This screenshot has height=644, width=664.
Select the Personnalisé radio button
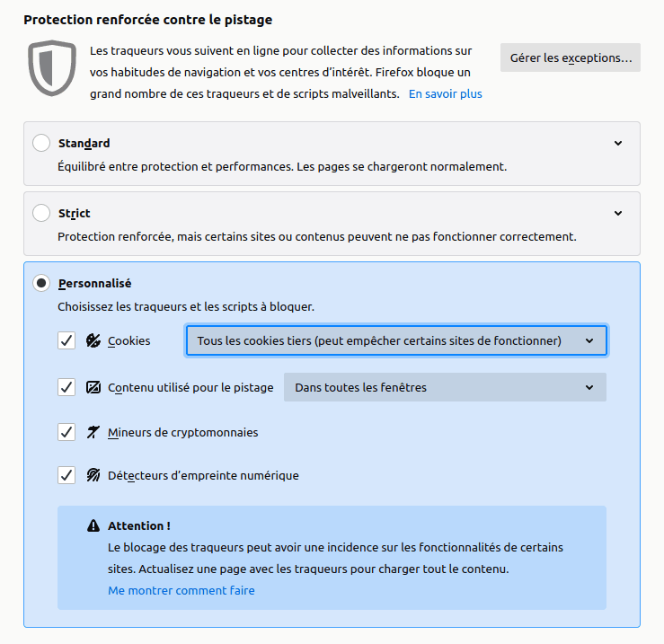[x=41, y=284]
